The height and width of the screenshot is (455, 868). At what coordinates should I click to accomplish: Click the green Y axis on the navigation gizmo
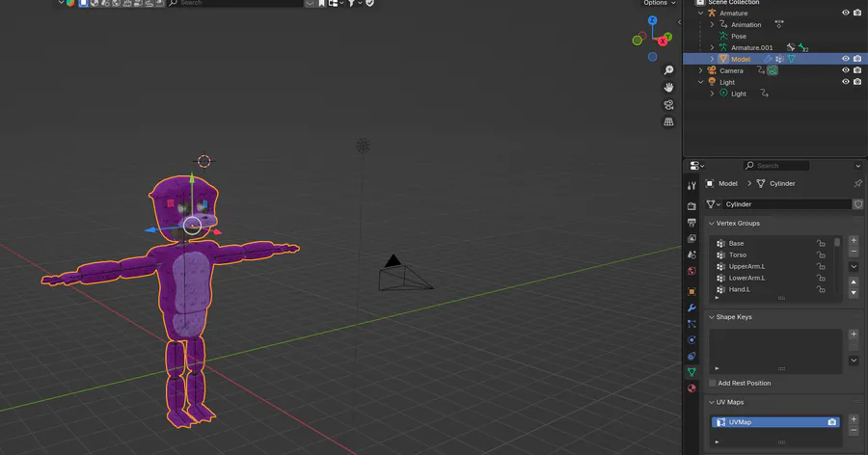click(668, 37)
